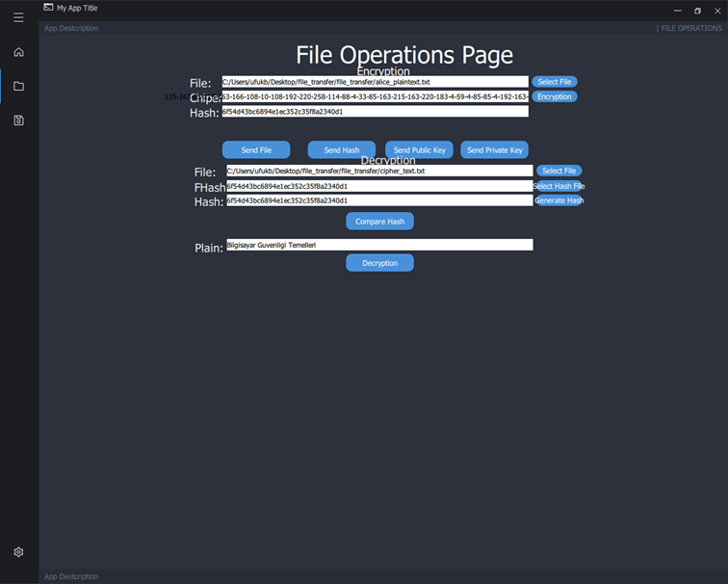This screenshot has height=584, width=728.
Task: Click Select Hash File button
Action: point(559,186)
